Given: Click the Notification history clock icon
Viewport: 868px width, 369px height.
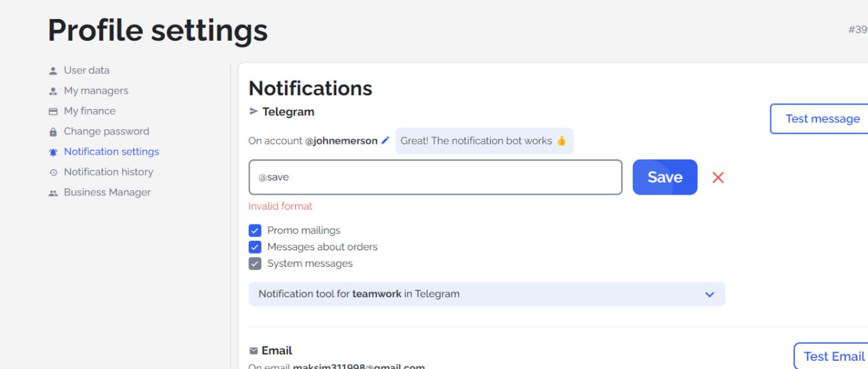Looking at the screenshot, I should coord(53,172).
